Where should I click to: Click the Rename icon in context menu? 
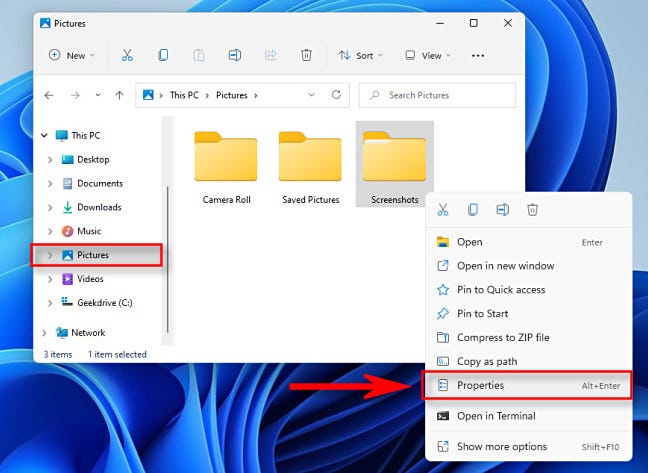point(503,209)
